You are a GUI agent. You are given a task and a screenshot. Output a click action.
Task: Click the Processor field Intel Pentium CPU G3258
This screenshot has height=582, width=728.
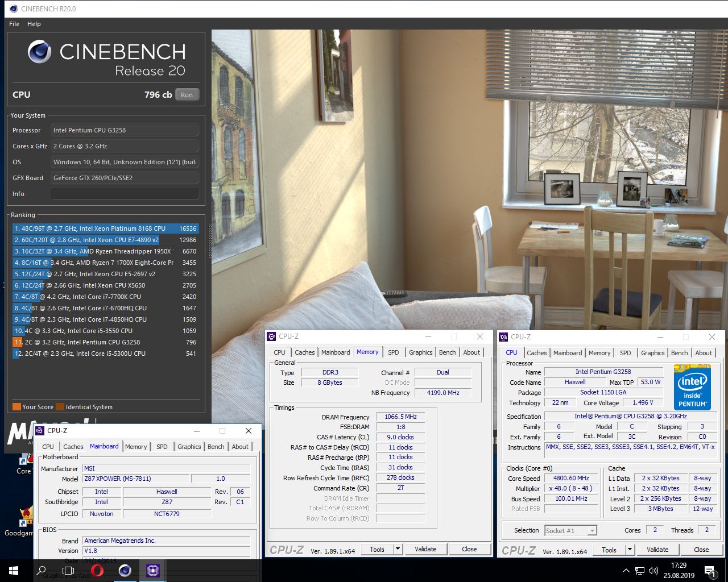(x=125, y=130)
